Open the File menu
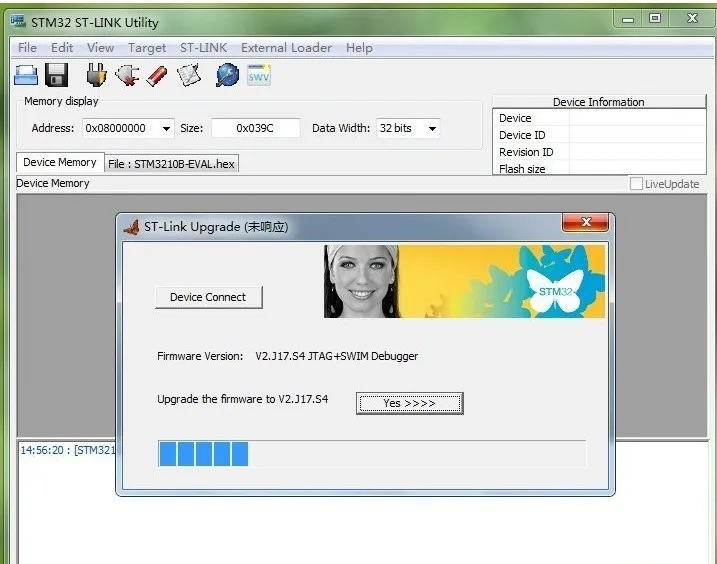The width and height of the screenshot is (717, 564). [27, 48]
